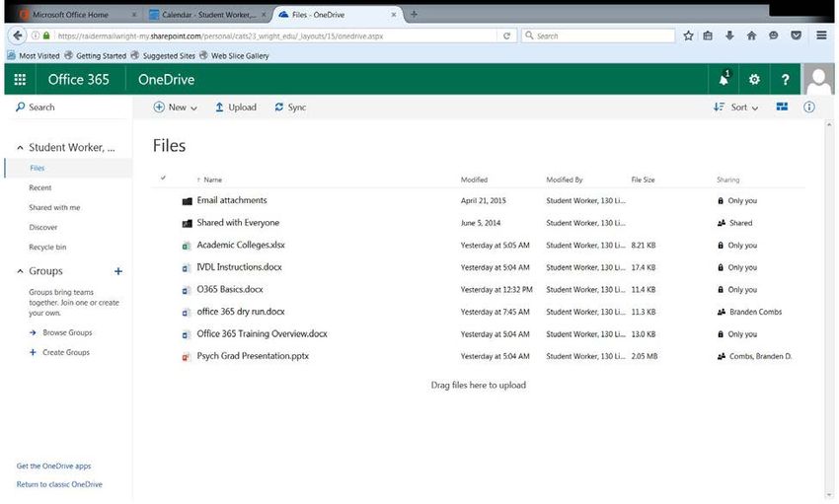Sort by the Modified column header
839x504 pixels.
point(474,180)
